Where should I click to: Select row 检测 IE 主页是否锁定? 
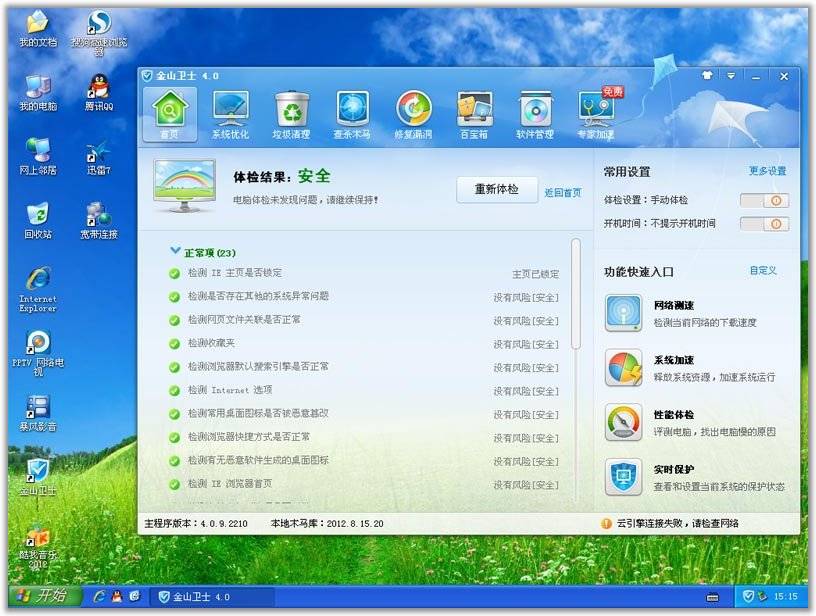pyautogui.click(x=363, y=273)
